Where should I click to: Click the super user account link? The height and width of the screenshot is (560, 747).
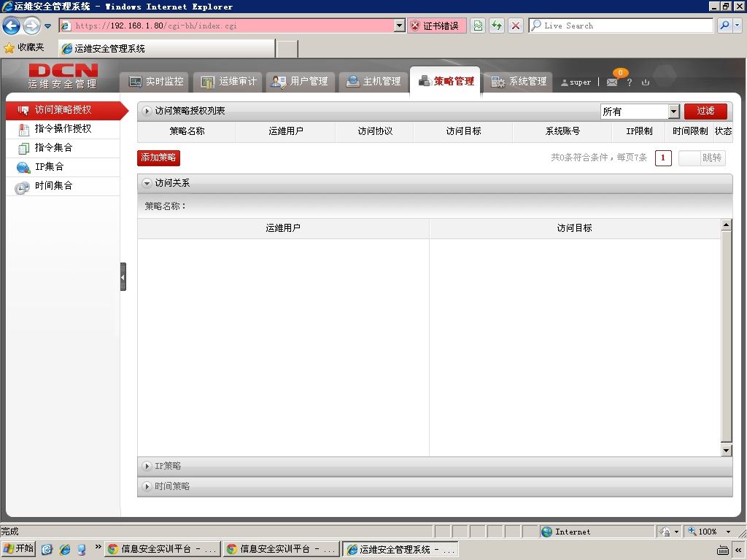(x=576, y=82)
